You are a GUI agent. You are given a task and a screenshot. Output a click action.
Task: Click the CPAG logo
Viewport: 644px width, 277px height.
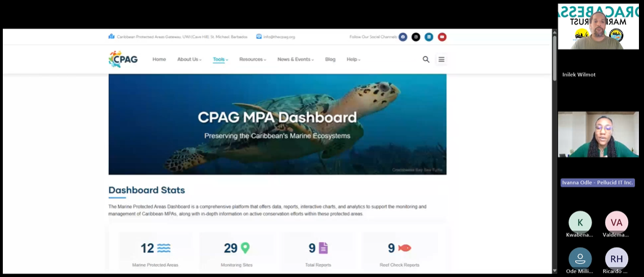(x=123, y=59)
